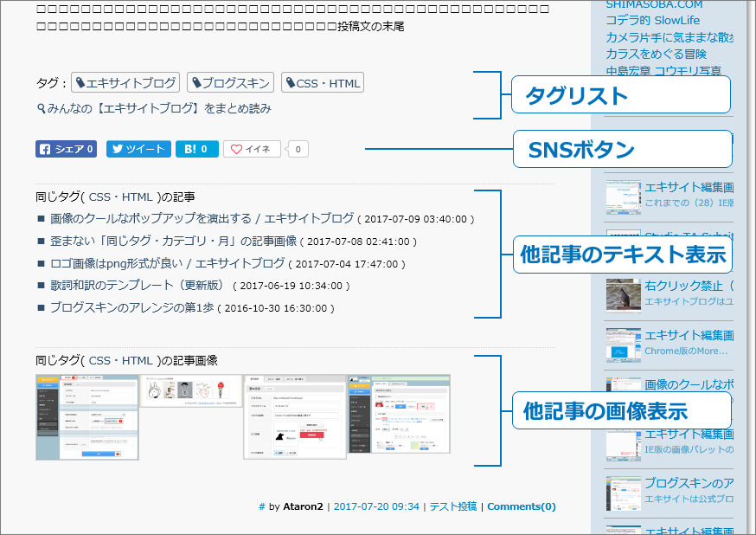Click the イイネ count bubble showing 0
This screenshot has height=535, width=756.
298,149
